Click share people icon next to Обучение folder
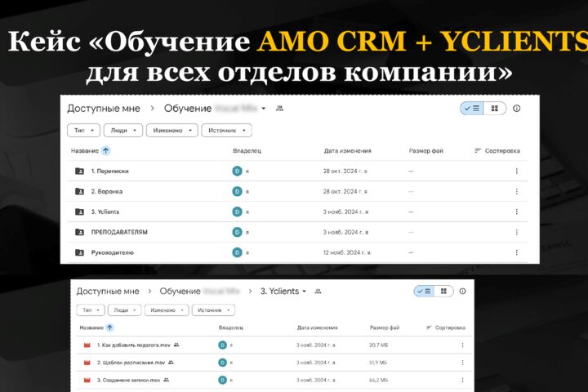588x392 pixels. click(279, 109)
